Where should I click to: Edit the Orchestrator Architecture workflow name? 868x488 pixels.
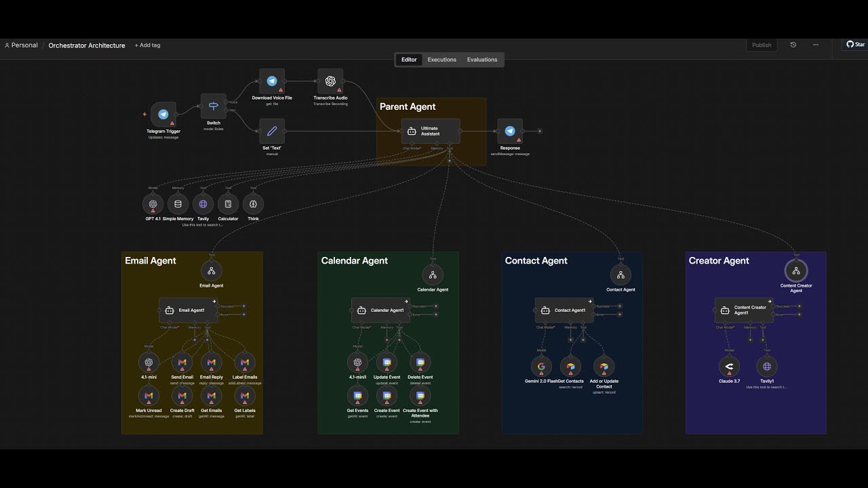point(87,45)
